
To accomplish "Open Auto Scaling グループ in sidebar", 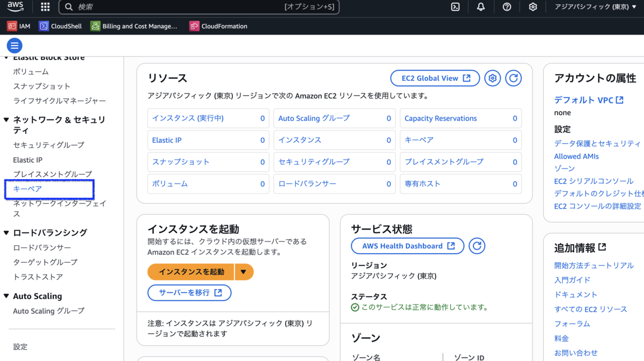I will pyautogui.click(x=48, y=311).
